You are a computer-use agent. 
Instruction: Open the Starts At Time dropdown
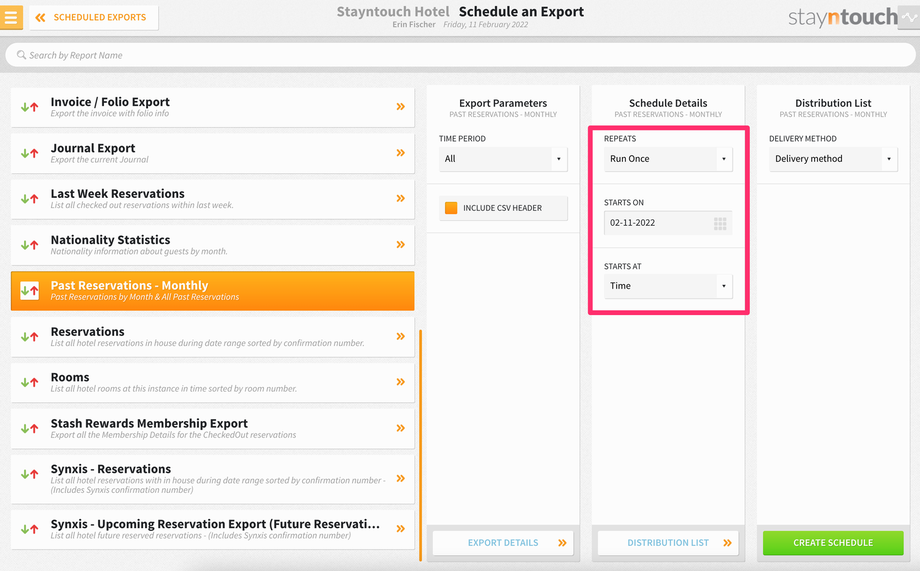tap(668, 286)
